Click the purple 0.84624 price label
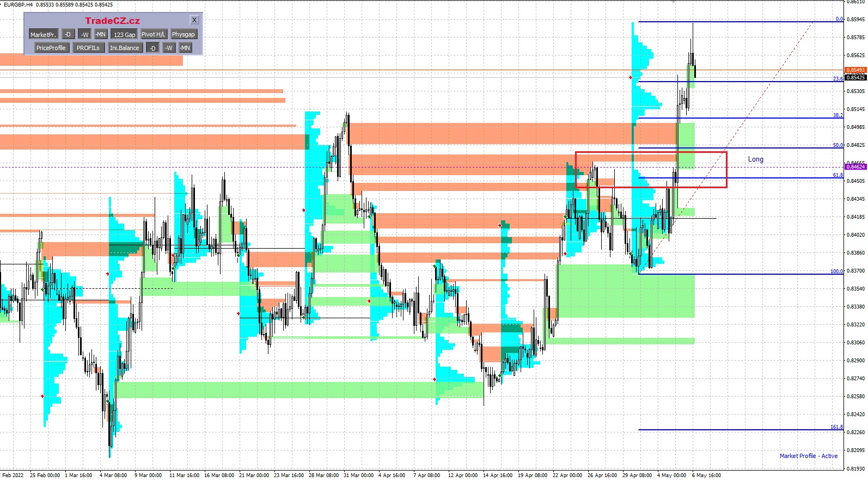The width and height of the screenshot is (868, 482). [855, 167]
